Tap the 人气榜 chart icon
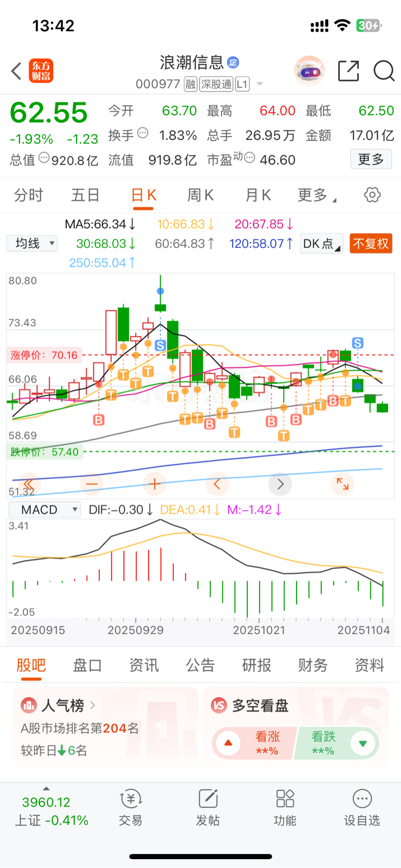This screenshot has width=401, height=868. [28, 706]
